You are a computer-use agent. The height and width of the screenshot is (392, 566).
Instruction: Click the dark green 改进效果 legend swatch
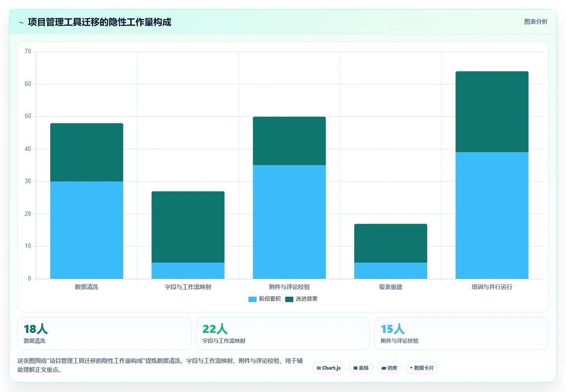pyautogui.click(x=289, y=299)
